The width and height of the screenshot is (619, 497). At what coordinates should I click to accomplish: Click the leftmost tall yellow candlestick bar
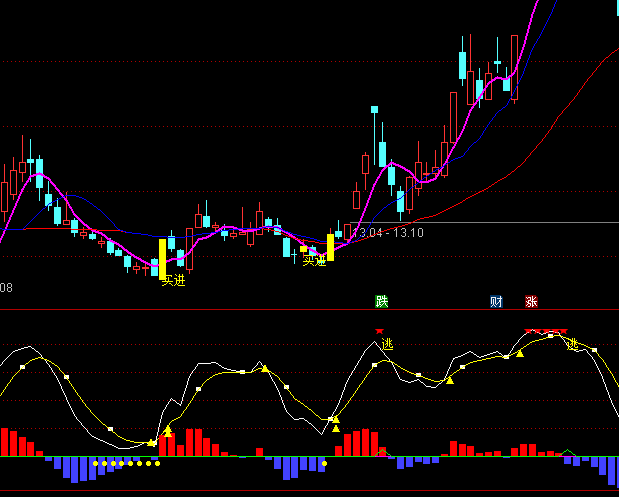coord(162,257)
